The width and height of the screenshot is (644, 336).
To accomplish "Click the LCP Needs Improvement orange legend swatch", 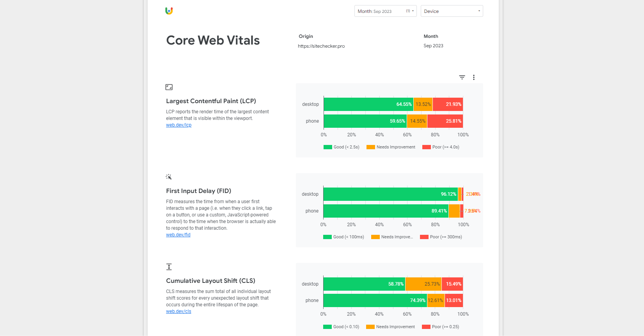I will pos(371,147).
